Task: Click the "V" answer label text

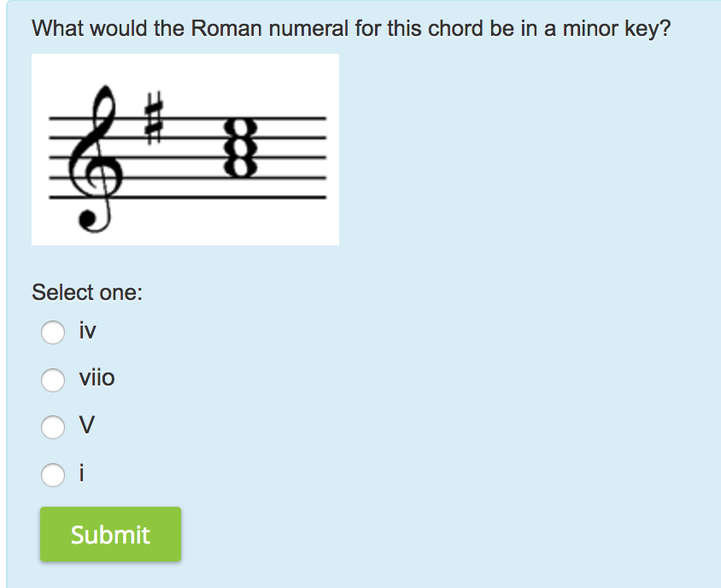Action: tap(87, 425)
